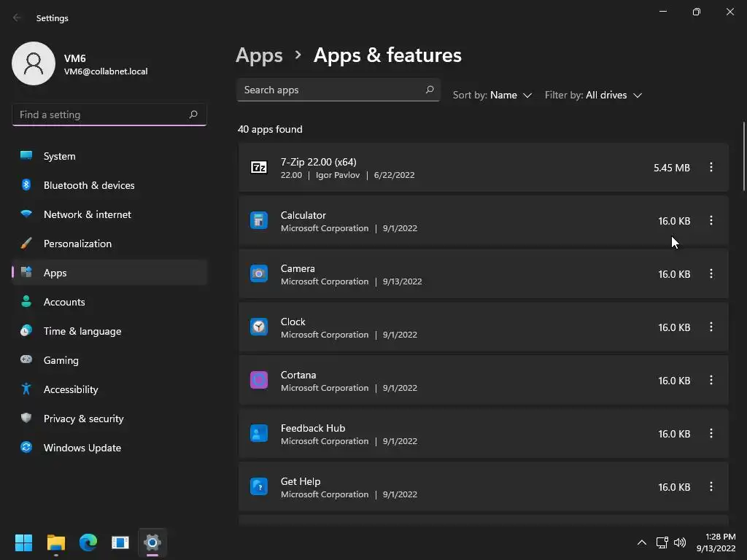
Task: Click the Camera app icon
Action: point(259,274)
